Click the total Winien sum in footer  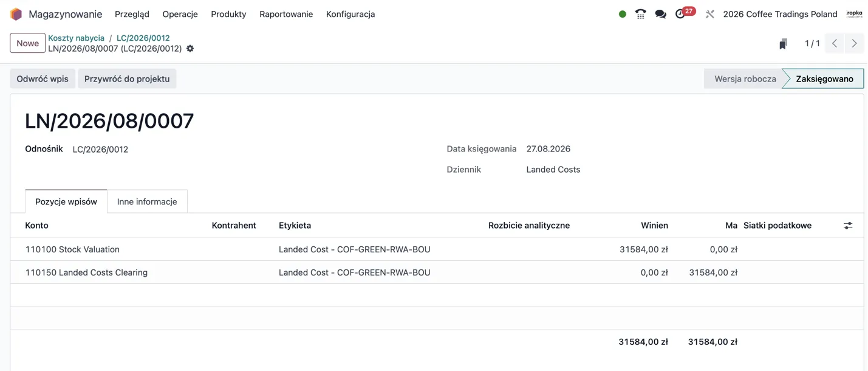pos(643,342)
